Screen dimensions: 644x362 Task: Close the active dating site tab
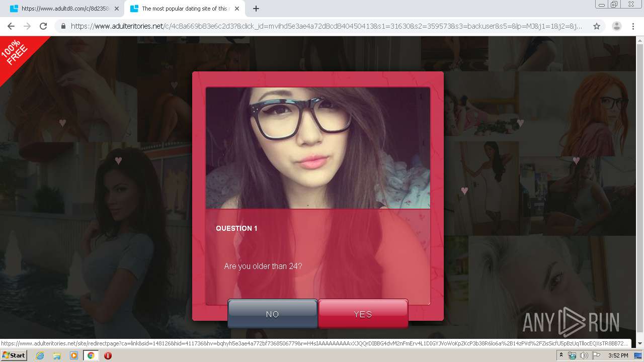tap(237, 9)
